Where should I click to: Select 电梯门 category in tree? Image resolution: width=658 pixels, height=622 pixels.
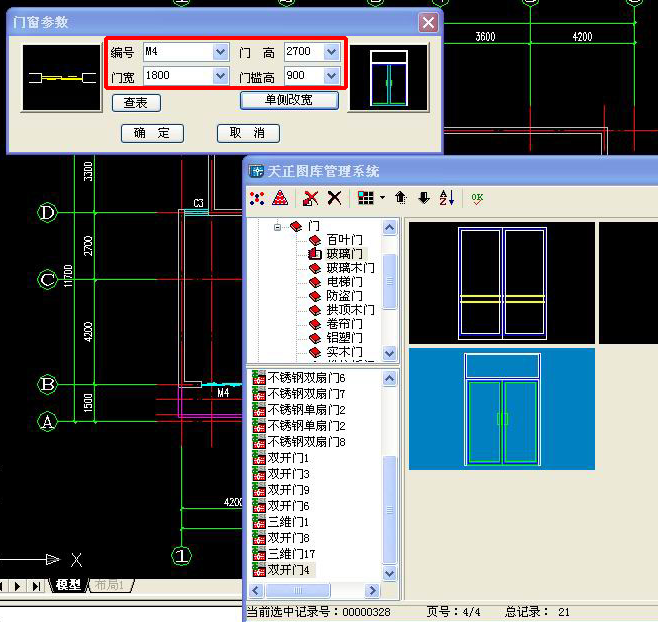coord(344,282)
